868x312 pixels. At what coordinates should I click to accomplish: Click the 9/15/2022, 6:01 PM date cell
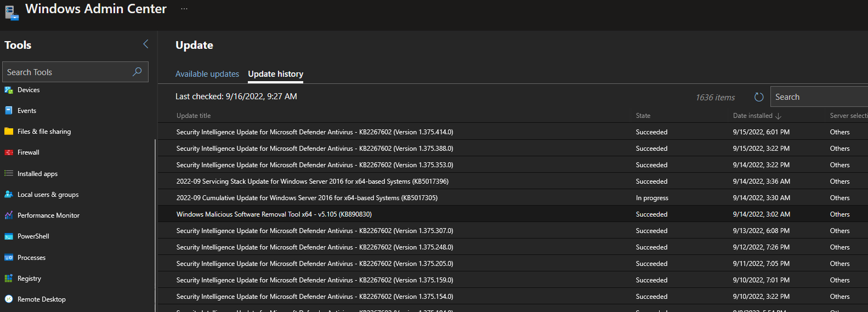(x=761, y=132)
